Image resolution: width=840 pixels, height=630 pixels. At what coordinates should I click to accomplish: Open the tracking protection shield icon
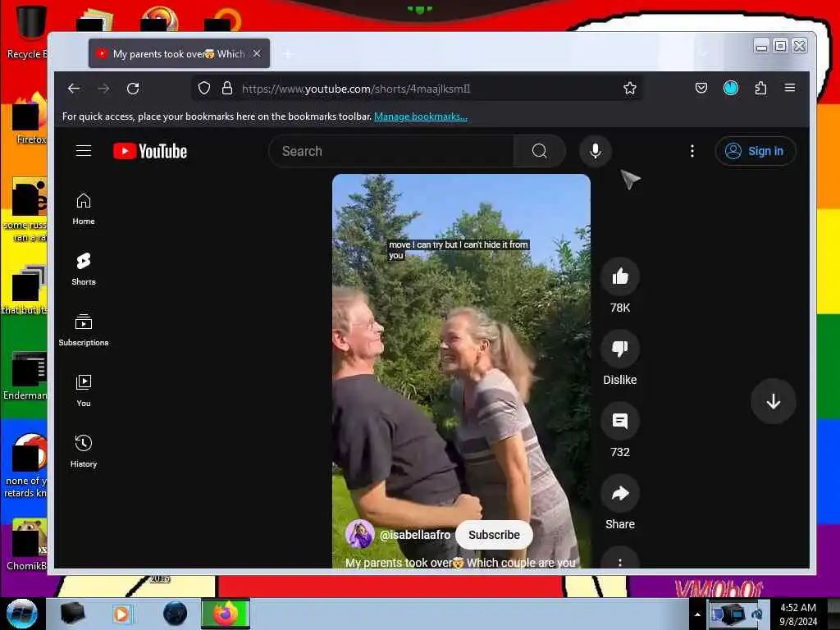click(203, 89)
